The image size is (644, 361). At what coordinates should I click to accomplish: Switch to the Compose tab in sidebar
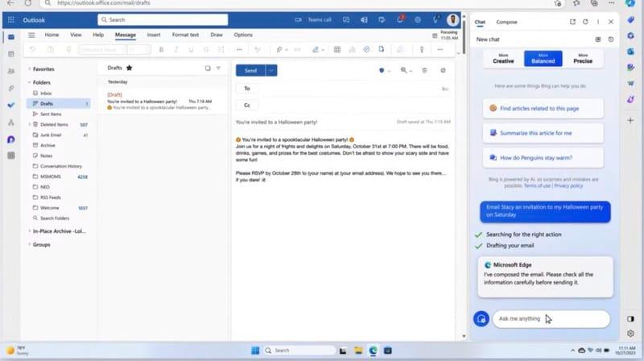pyautogui.click(x=506, y=23)
